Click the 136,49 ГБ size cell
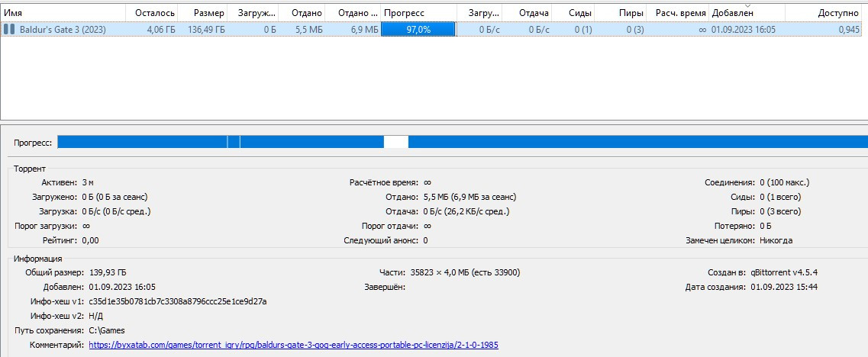The image size is (868, 357). tap(206, 30)
